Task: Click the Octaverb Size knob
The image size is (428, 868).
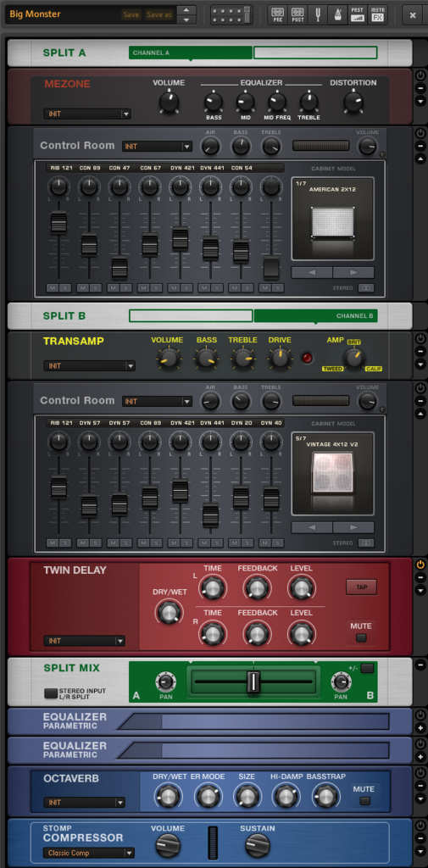Action: [247, 796]
